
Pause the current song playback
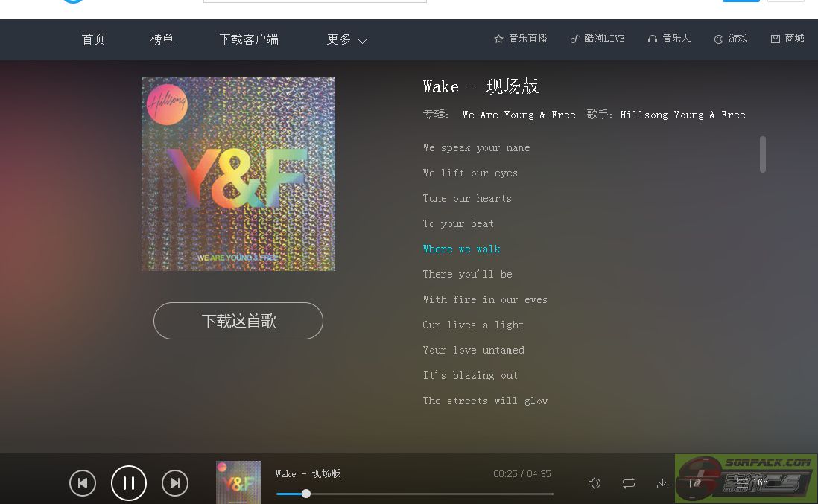[128, 482]
